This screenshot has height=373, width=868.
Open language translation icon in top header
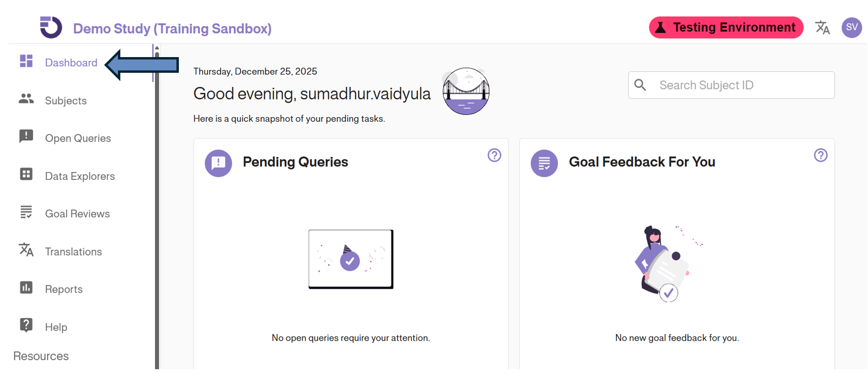coord(822,28)
